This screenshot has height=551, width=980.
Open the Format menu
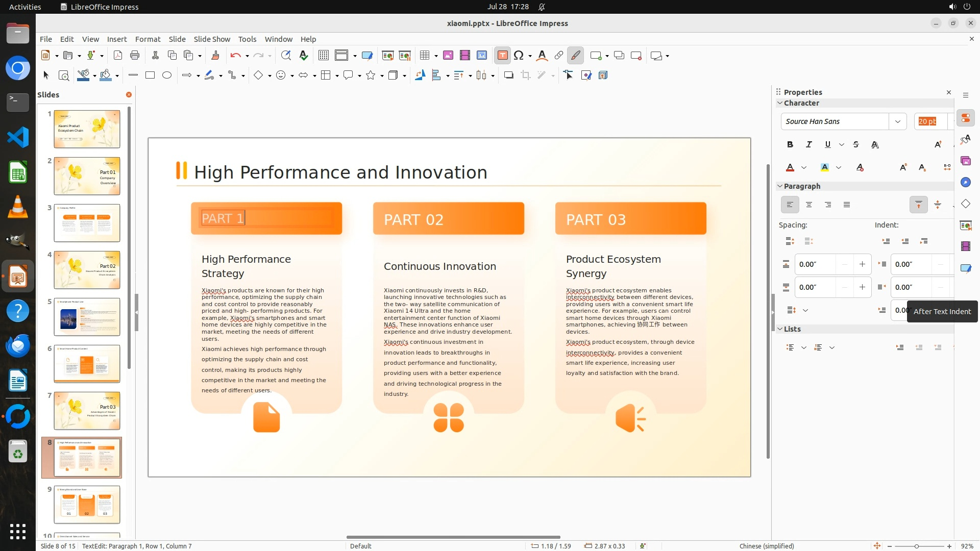(148, 39)
